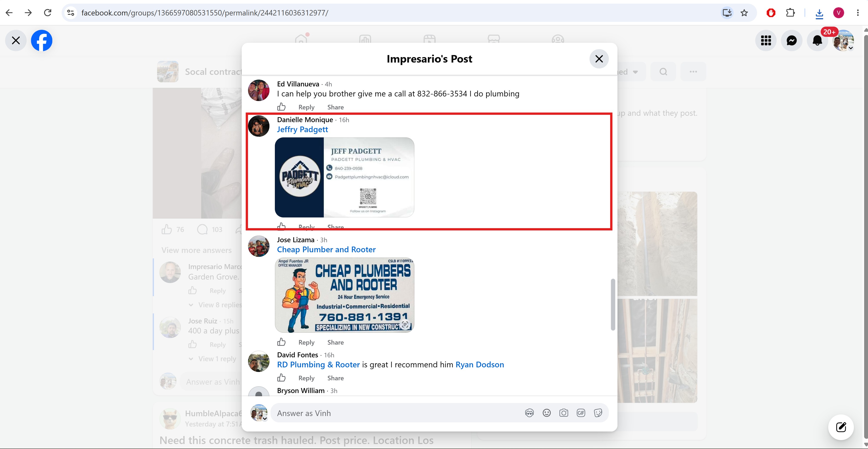Open Ed Villanueva's profile name

(x=298, y=84)
